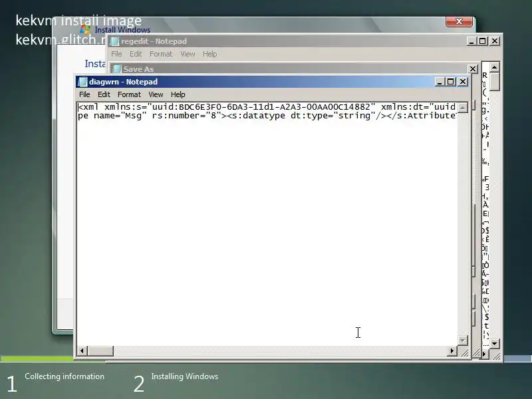The image size is (532, 399).
Task: Click regedit Notepad scroll right arrow
Action: coord(485,354)
